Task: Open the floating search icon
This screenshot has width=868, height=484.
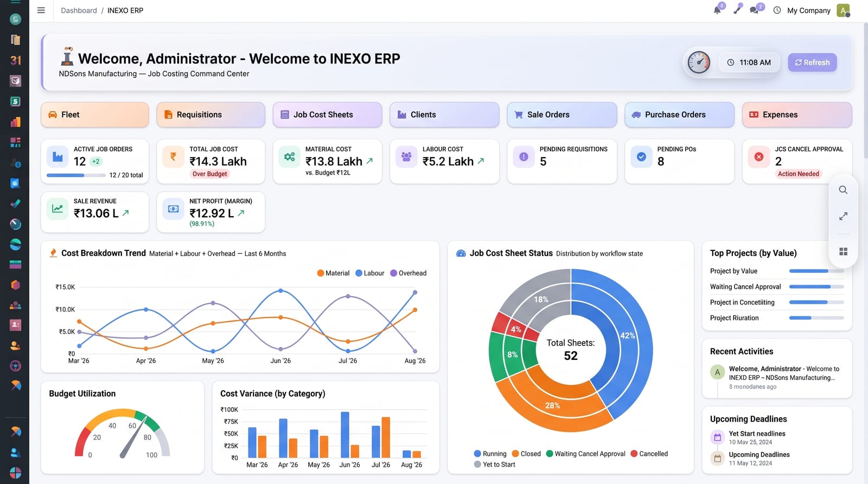Action: click(x=843, y=190)
